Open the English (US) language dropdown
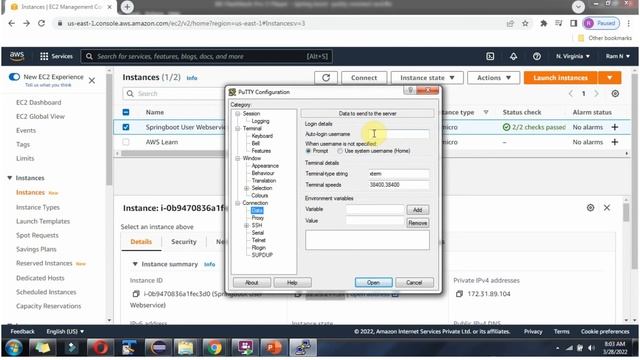 coord(65,331)
